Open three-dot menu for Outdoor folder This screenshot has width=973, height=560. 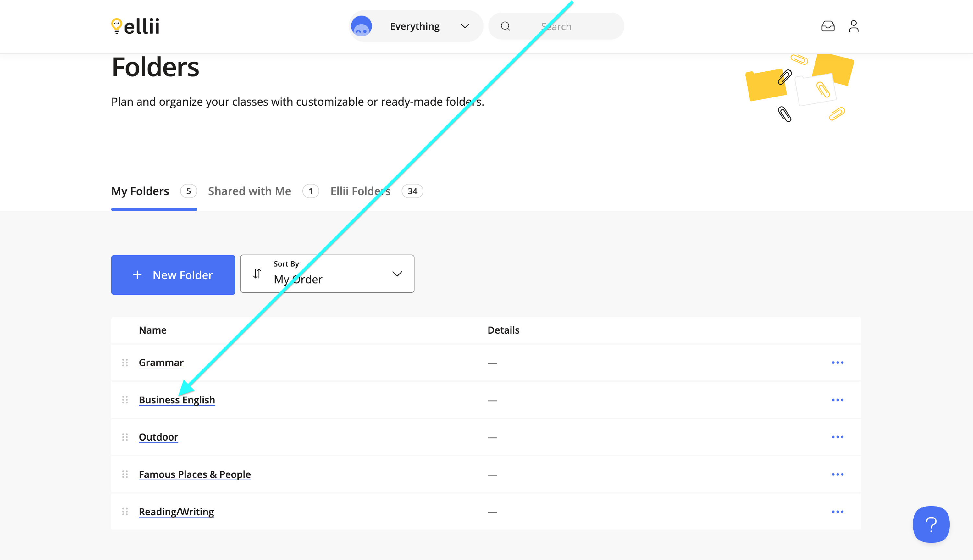(x=837, y=437)
